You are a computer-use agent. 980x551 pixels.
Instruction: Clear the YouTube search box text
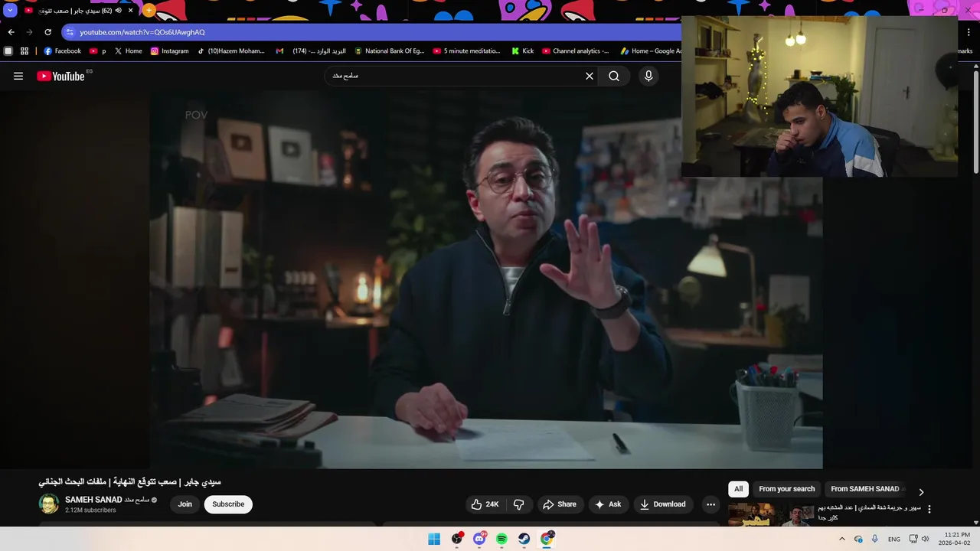(x=590, y=76)
